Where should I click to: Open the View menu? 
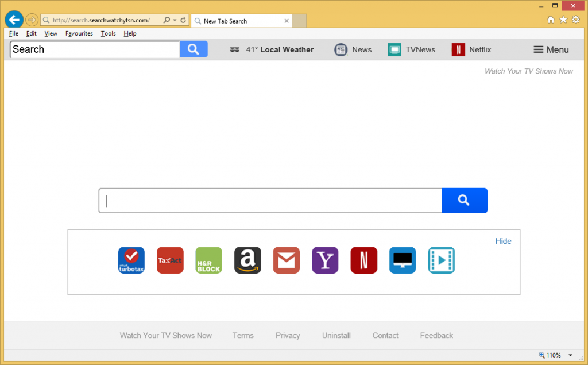point(51,33)
